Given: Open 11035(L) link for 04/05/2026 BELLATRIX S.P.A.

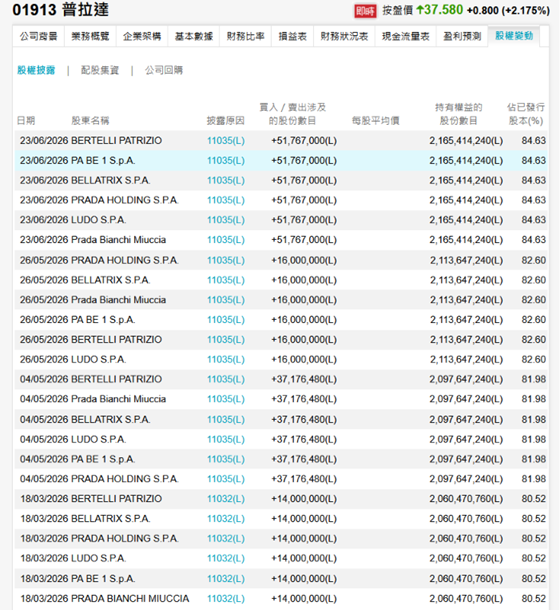Looking at the screenshot, I should pyautogui.click(x=226, y=419).
